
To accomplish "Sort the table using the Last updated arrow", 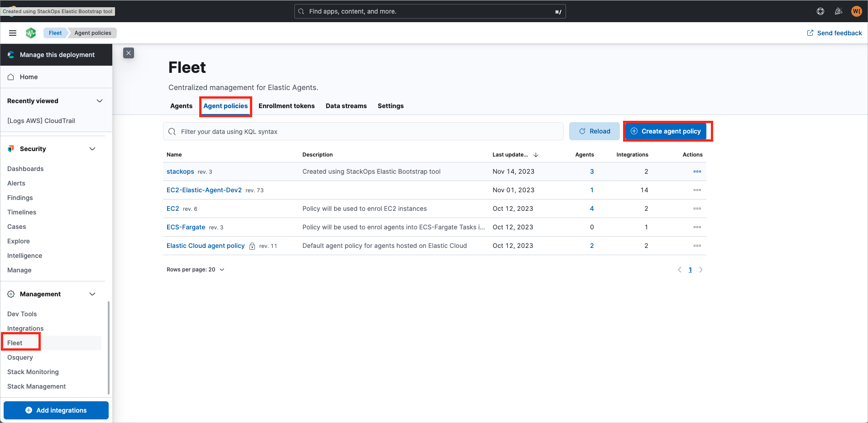I will (x=536, y=155).
